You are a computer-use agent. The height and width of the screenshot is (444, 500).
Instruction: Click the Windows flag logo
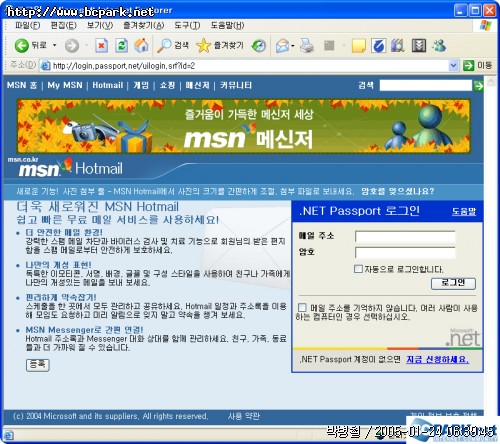[486, 25]
